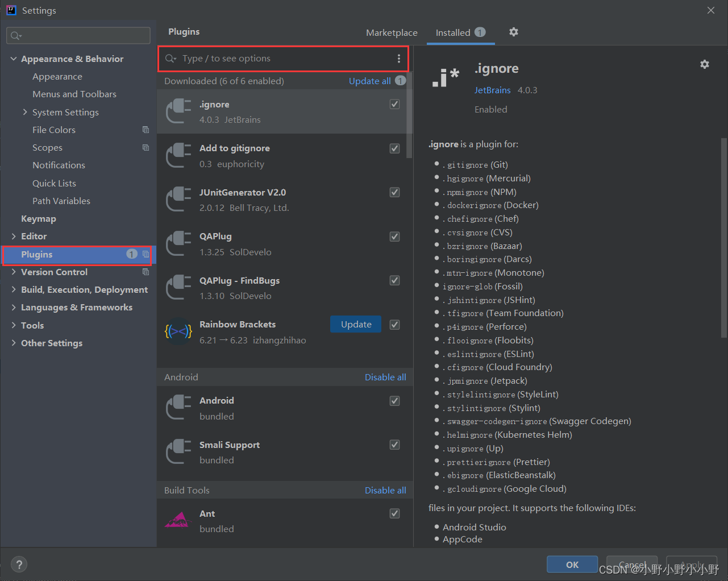The width and height of the screenshot is (728, 581).
Task: Open Menus and Toolbars settings
Action: click(74, 94)
